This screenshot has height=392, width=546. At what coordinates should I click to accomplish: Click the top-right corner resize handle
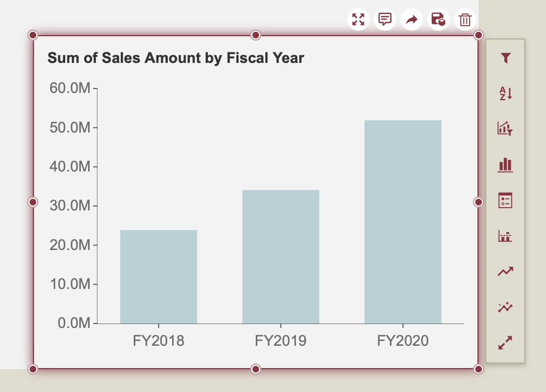pyautogui.click(x=478, y=36)
